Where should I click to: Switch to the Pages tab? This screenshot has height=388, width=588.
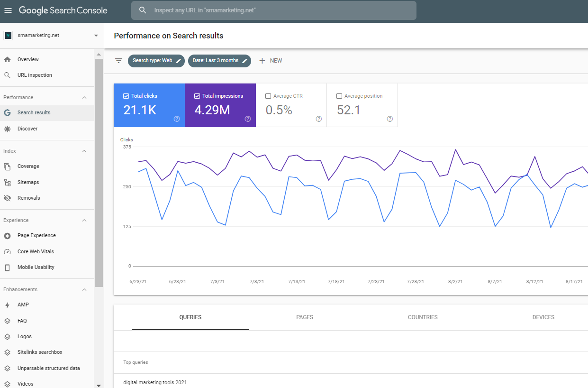click(305, 317)
